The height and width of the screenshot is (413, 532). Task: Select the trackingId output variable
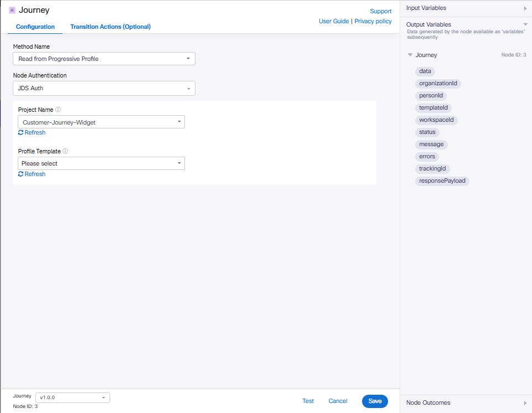coord(432,169)
